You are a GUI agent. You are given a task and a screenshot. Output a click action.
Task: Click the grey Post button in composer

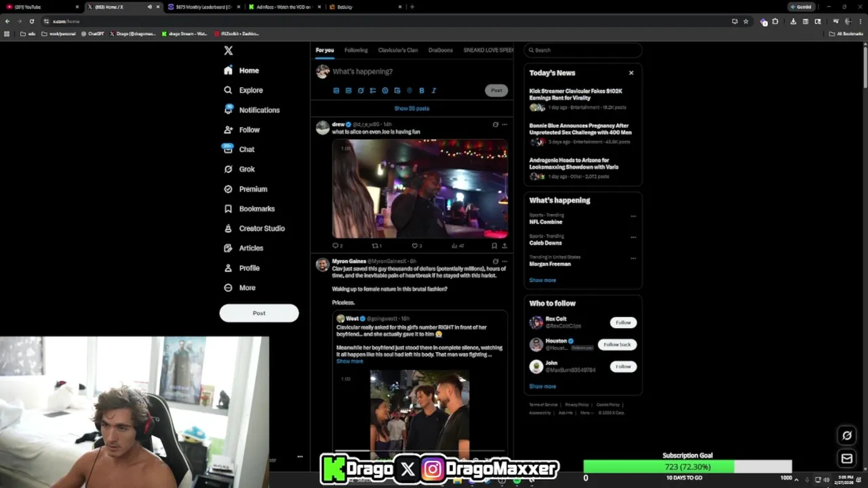496,90
